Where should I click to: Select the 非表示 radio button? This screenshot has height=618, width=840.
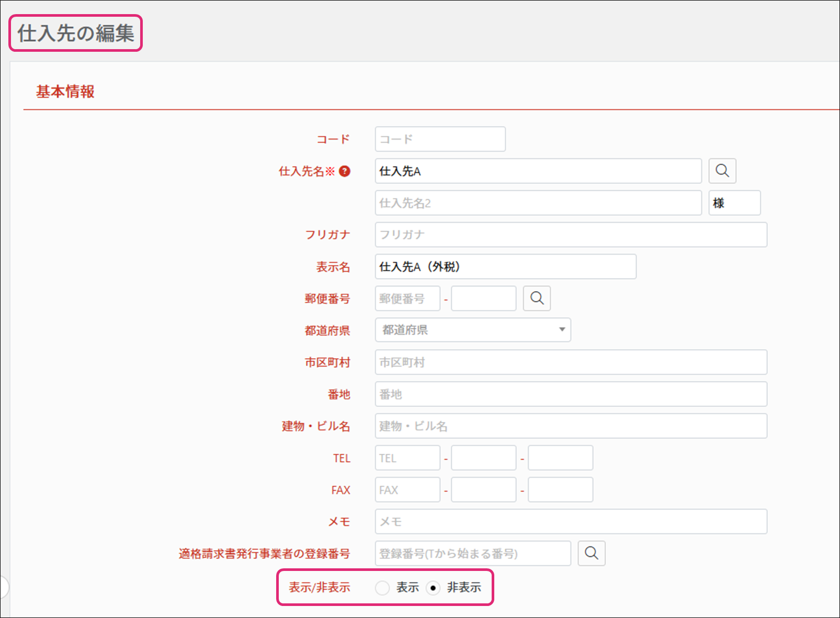coord(433,588)
